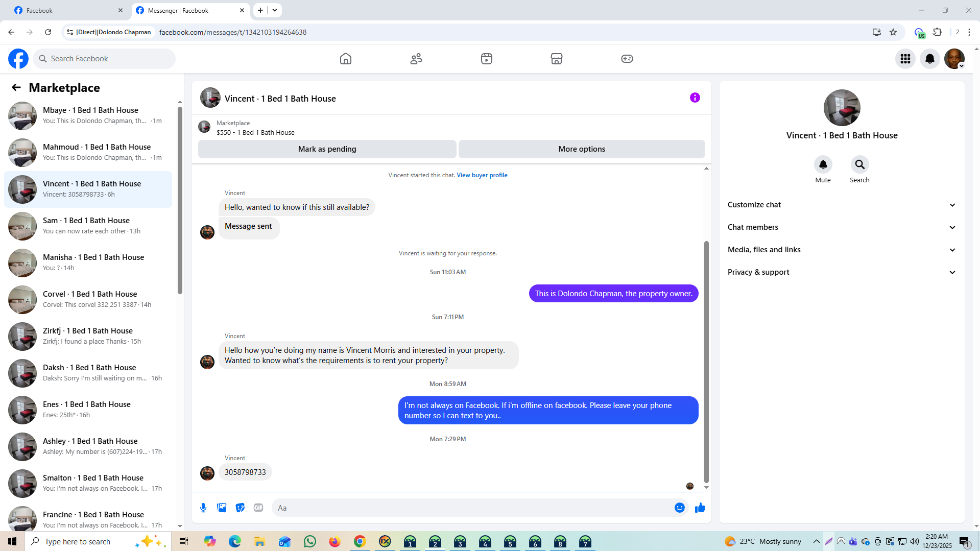Open the Windows notification center icon
The image size is (980, 551).
964,541
